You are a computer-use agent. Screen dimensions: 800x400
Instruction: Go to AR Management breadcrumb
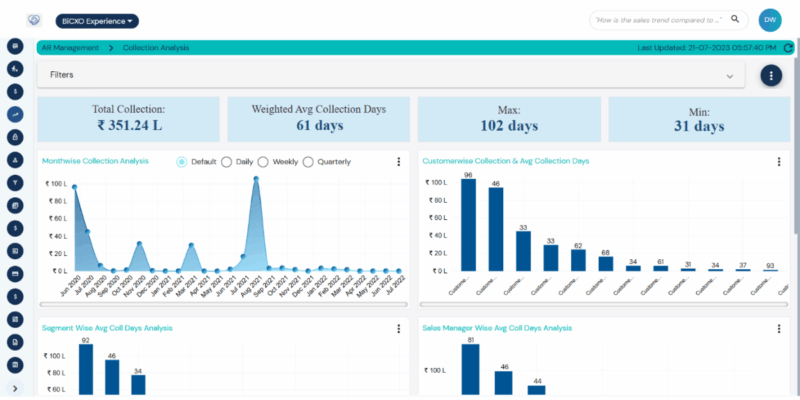[x=70, y=47]
